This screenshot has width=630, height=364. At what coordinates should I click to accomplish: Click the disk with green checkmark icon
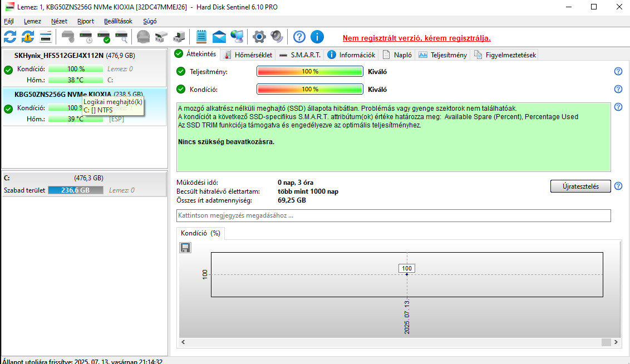104,37
